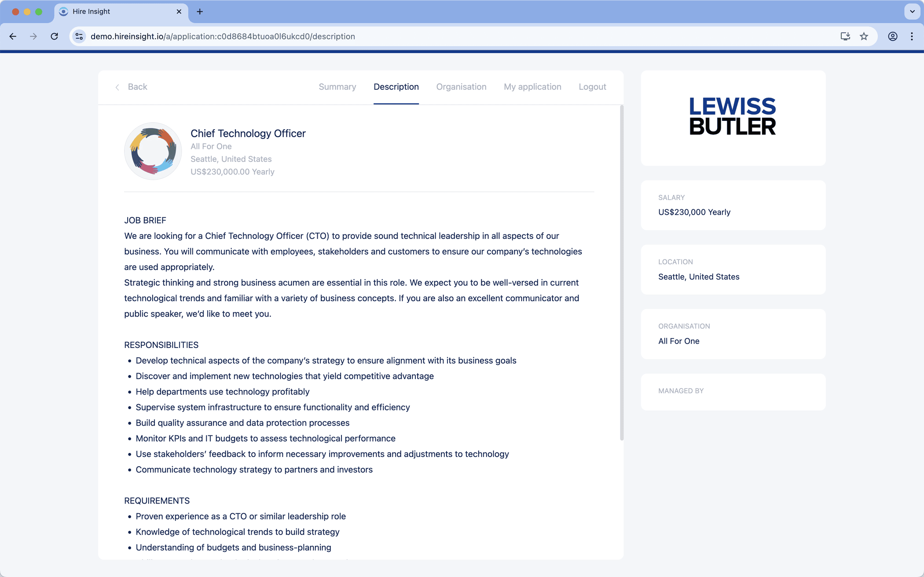
Task: Open Chrome three-dot menu
Action: pos(912,37)
